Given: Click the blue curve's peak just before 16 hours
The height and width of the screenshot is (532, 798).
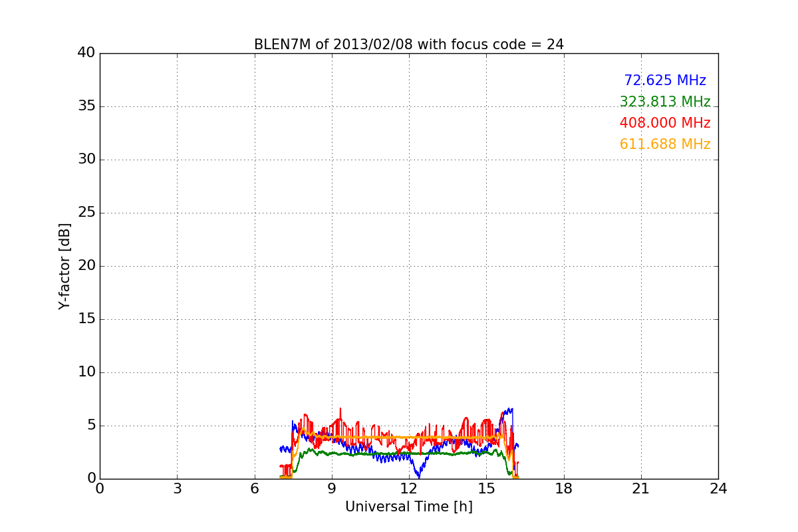Looking at the screenshot, I should point(510,410).
